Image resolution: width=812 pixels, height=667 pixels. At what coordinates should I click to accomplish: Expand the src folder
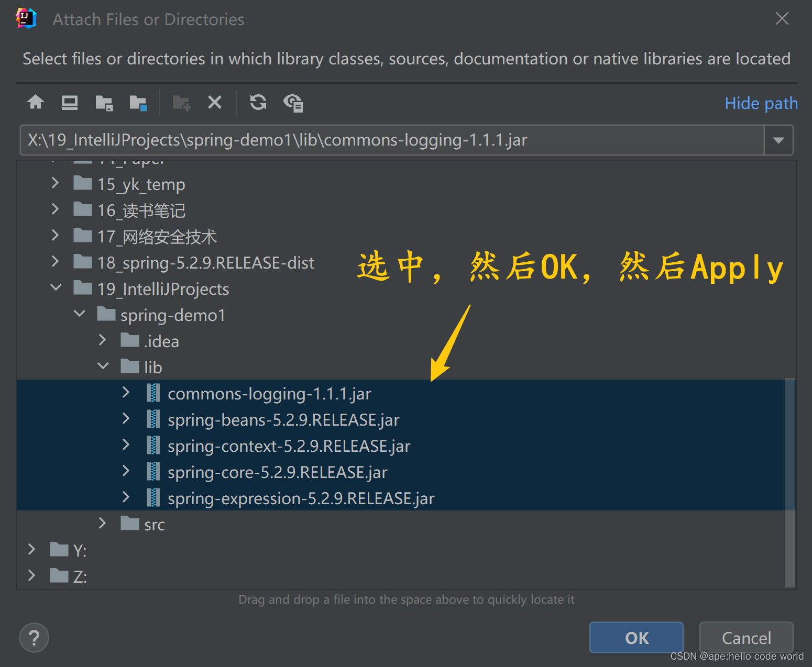tap(103, 524)
